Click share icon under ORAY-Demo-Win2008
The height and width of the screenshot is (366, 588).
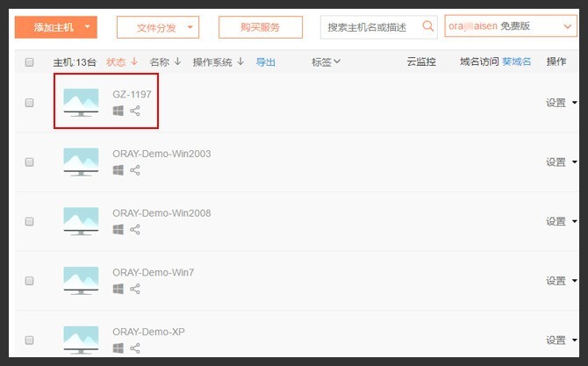(x=135, y=229)
